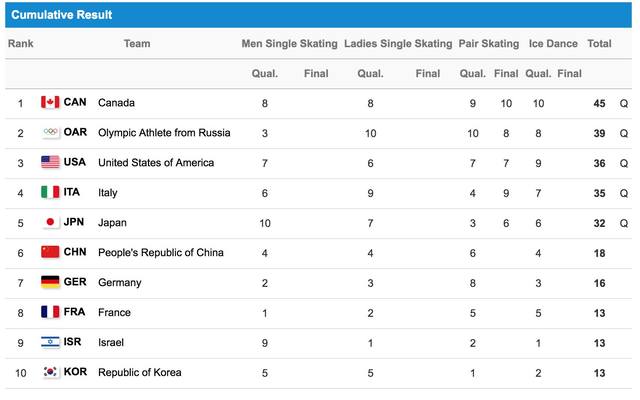Select the Japan flag icon
Screen dimensions: 640x400
coord(50,222)
